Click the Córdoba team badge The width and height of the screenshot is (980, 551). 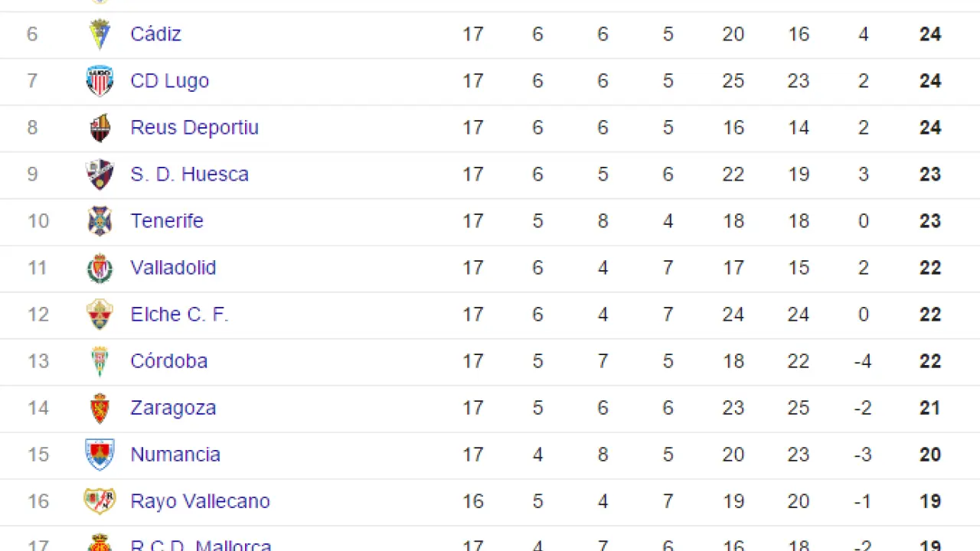(x=100, y=361)
